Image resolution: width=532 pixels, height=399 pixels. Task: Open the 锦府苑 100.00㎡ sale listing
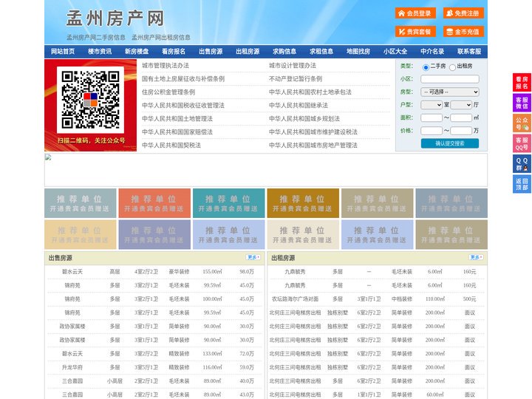point(154,299)
